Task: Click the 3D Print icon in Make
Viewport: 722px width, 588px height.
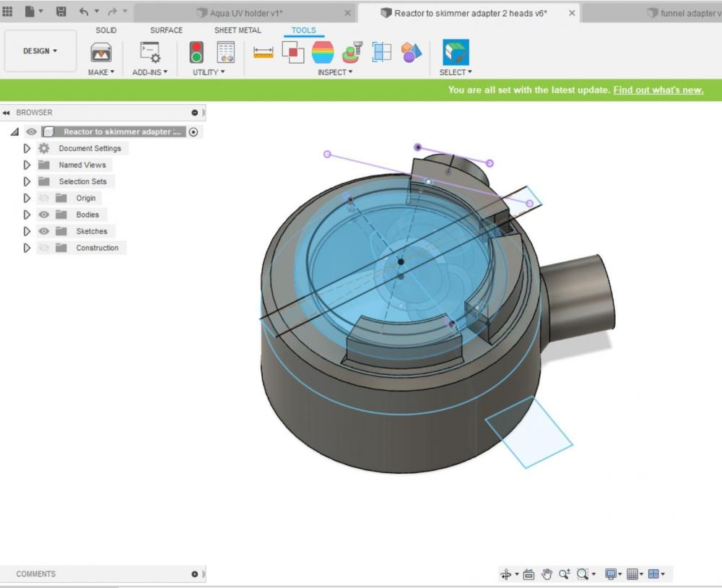Action: click(x=101, y=52)
